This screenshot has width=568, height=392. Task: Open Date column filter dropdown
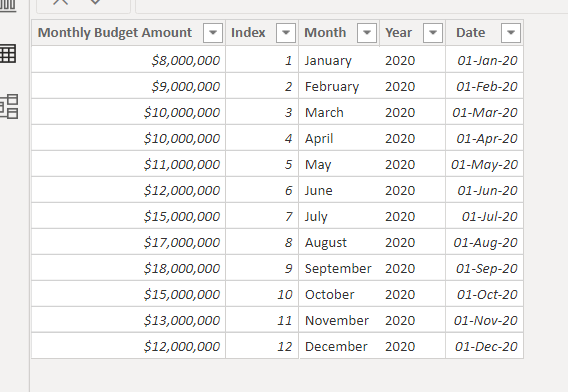[511, 33]
